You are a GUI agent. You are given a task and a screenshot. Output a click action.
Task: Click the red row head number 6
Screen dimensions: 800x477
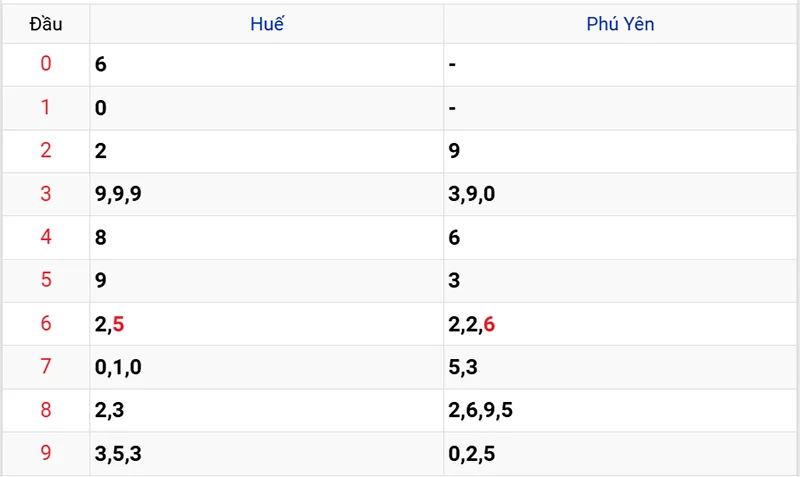click(x=46, y=324)
